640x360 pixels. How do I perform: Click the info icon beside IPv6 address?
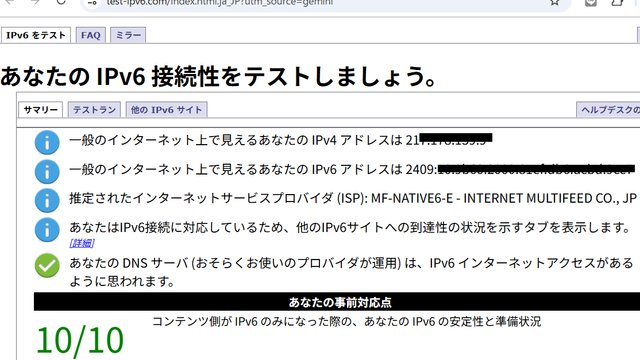pyautogui.click(x=47, y=171)
